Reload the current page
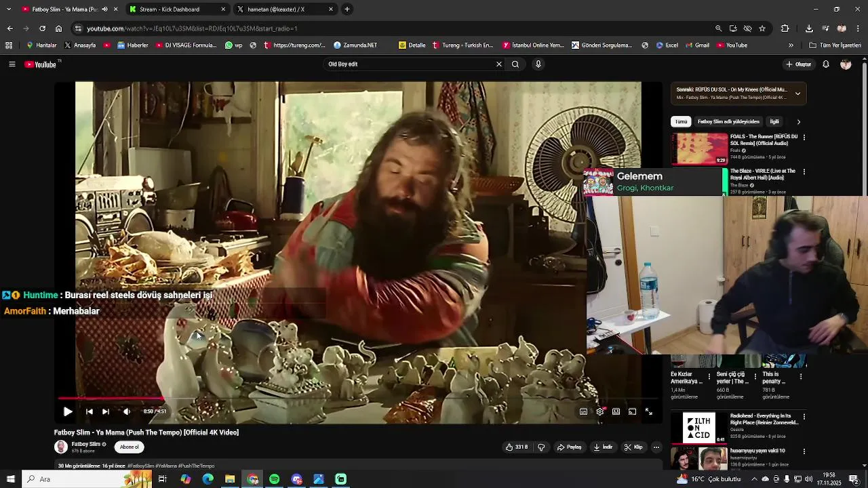The image size is (868, 488). pos(42,28)
